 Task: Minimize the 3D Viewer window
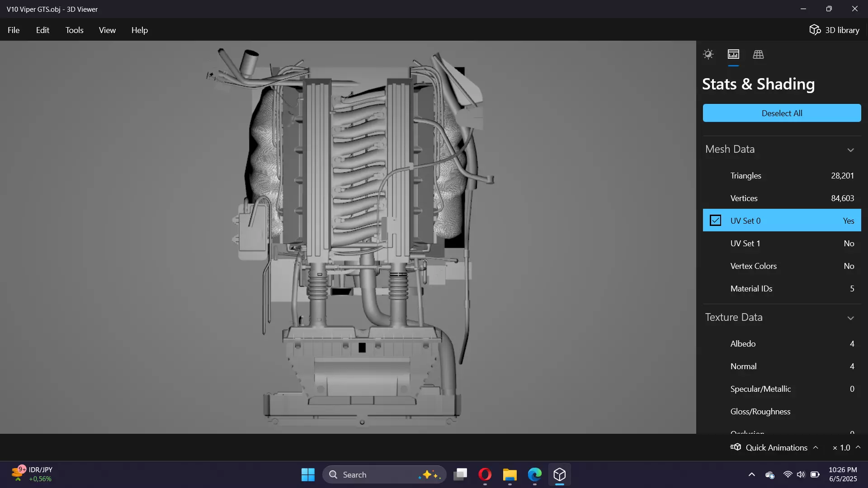coord(803,9)
